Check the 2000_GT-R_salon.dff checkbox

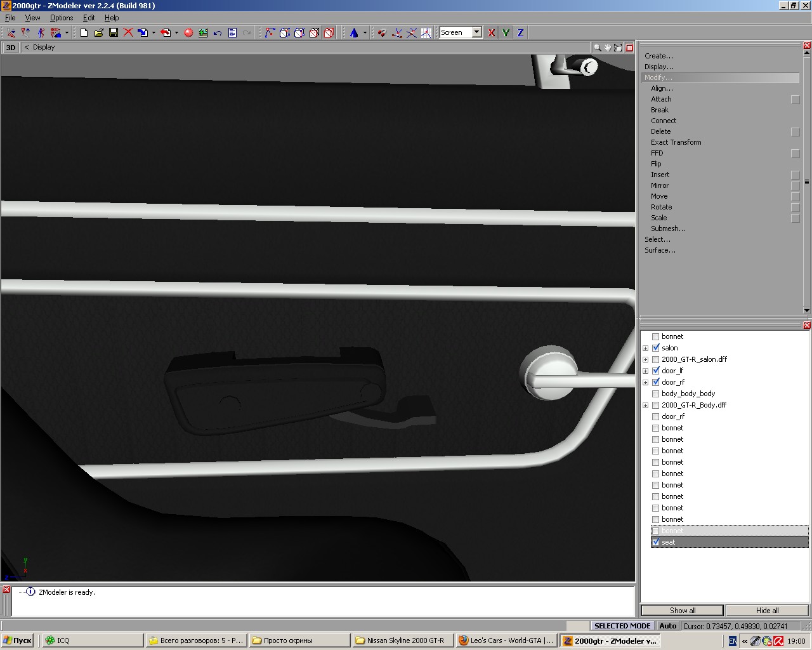click(x=656, y=359)
